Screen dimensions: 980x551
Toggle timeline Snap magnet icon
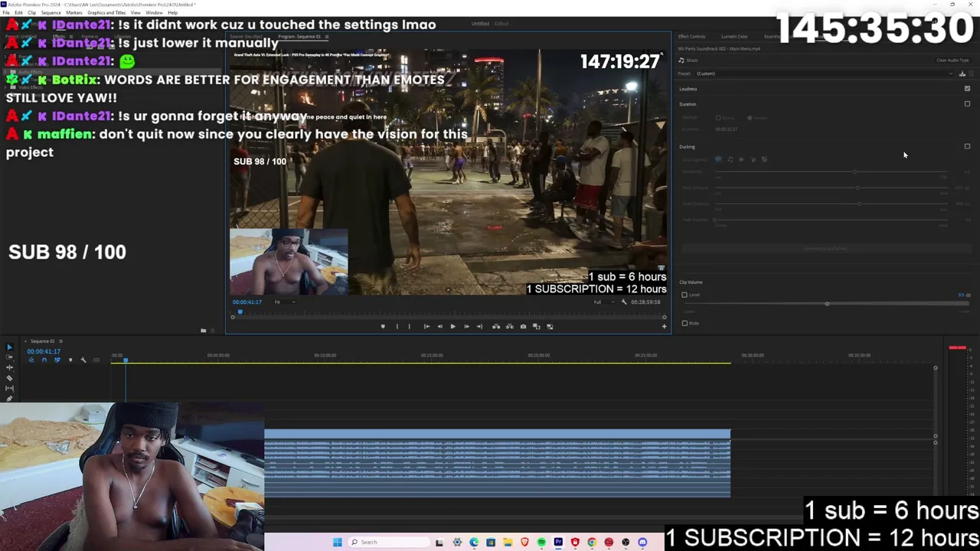pos(44,360)
